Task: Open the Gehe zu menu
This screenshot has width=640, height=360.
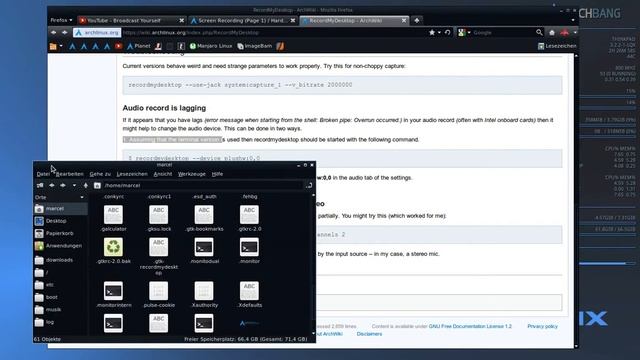Action: point(100,174)
